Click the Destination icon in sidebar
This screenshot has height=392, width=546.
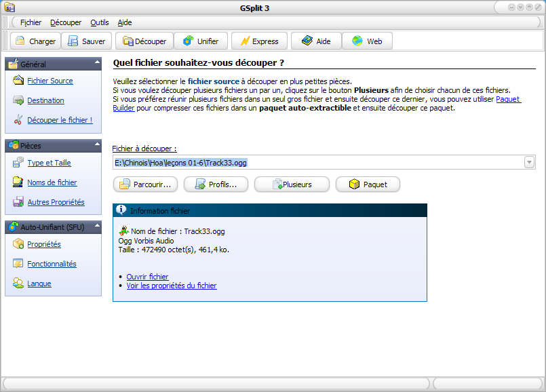coord(18,100)
